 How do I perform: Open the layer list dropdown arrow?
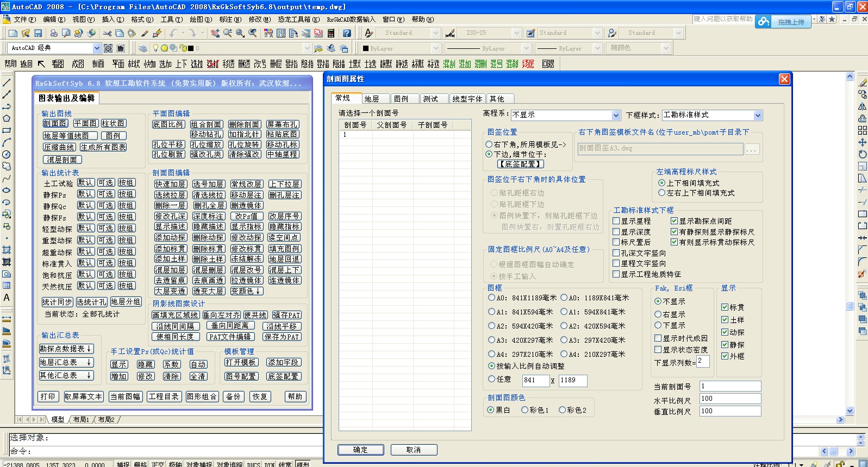click(x=308, y=48)
